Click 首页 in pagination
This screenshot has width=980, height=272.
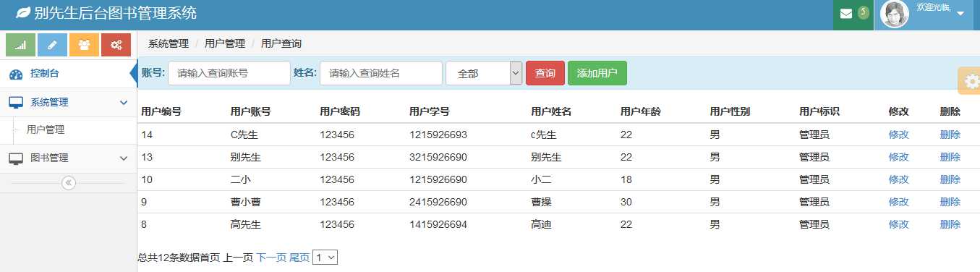(x=210, y=258)
